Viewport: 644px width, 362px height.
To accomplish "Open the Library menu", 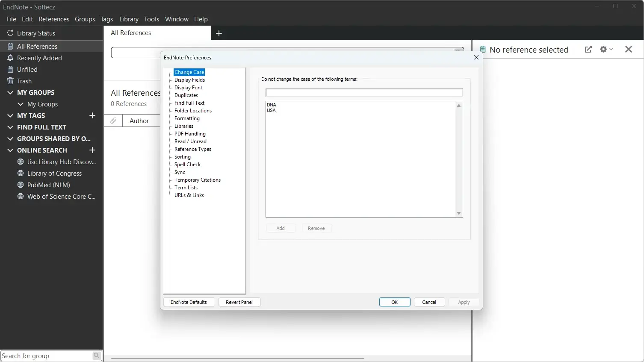I will [129, 19].
